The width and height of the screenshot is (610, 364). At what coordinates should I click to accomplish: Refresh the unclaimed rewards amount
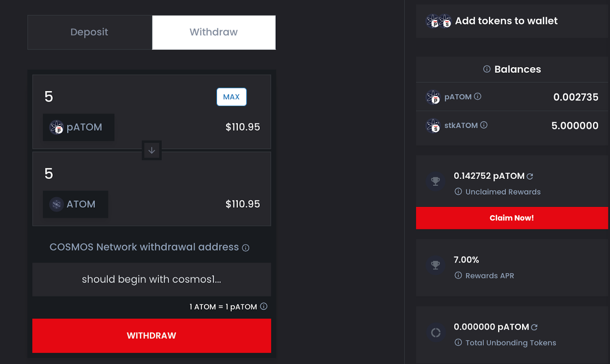530,176
